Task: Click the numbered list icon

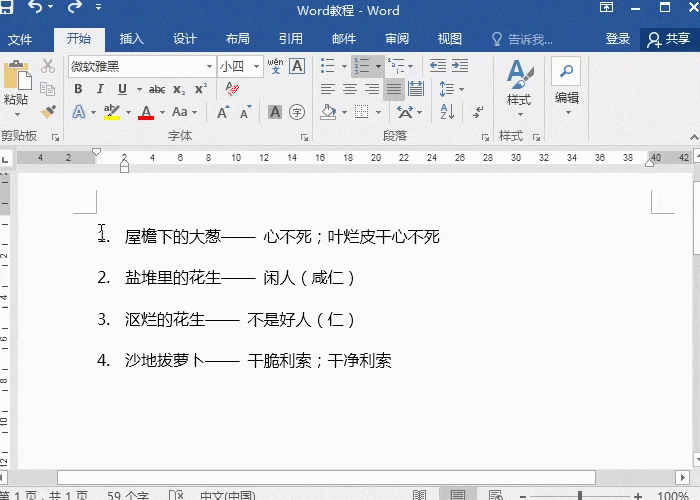Action: [x=362, y=66]
